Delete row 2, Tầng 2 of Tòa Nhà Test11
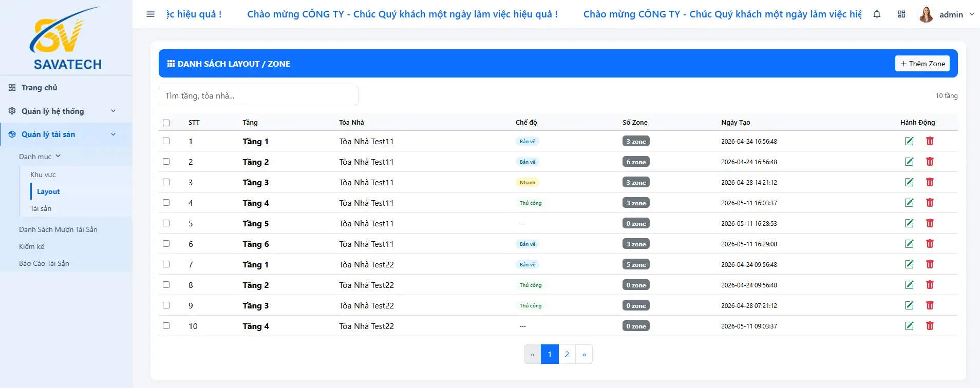Viewport: 980px width, 388px height. (930, 162)
